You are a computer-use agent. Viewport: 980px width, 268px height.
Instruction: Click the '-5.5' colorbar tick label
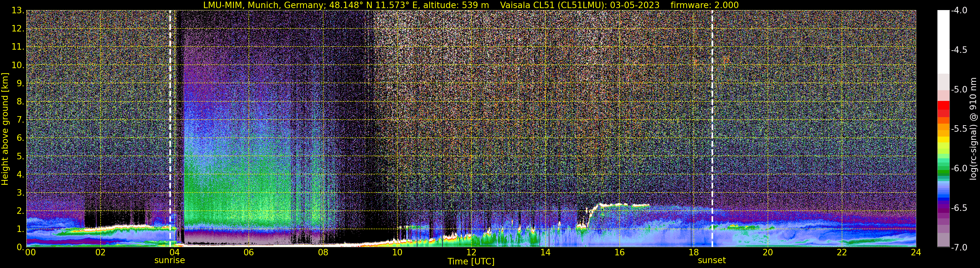click(x=959, y=129)
